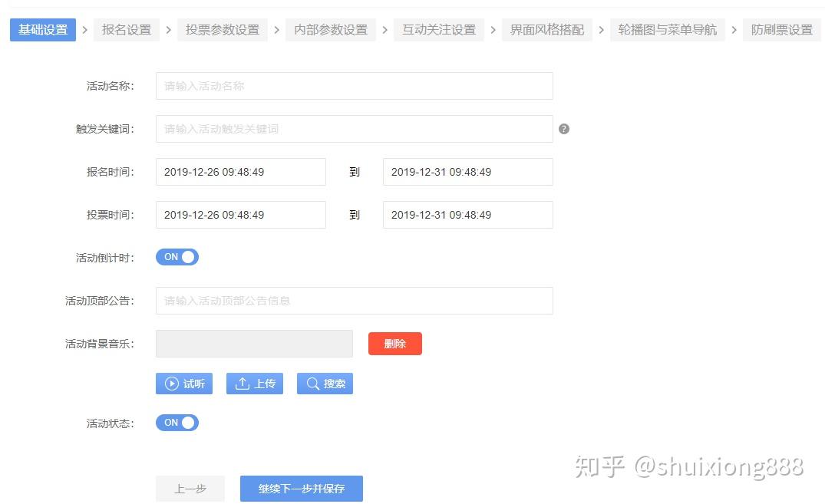825x504 pixels.
Task: Click the red 删除 button
Action: (x=395, y=344)
